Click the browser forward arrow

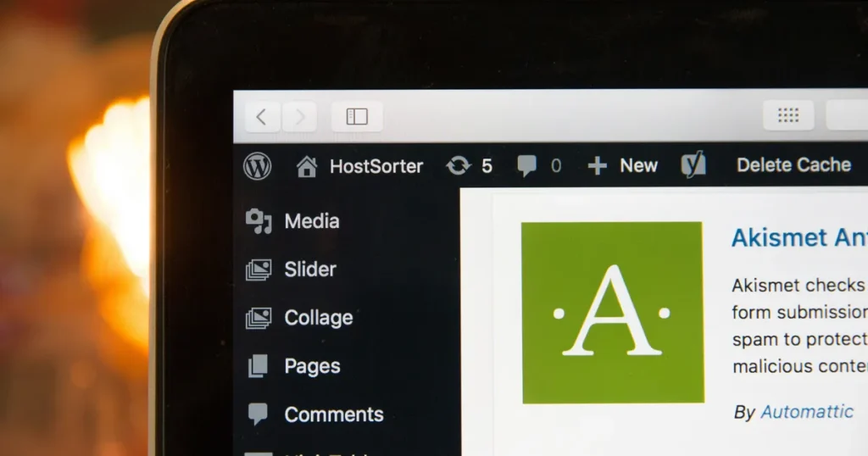tap(299, 117)
